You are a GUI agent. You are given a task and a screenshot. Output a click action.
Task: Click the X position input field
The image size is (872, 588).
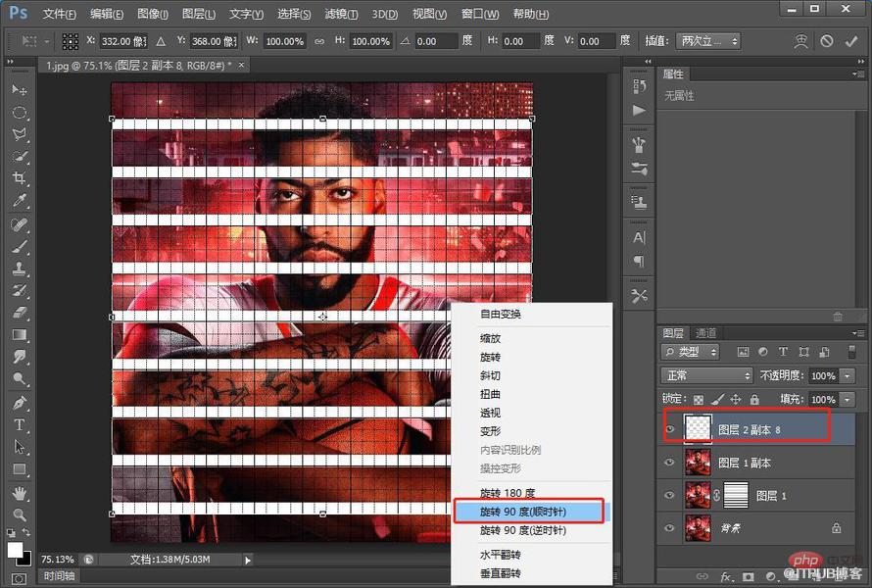click(123, 41)
